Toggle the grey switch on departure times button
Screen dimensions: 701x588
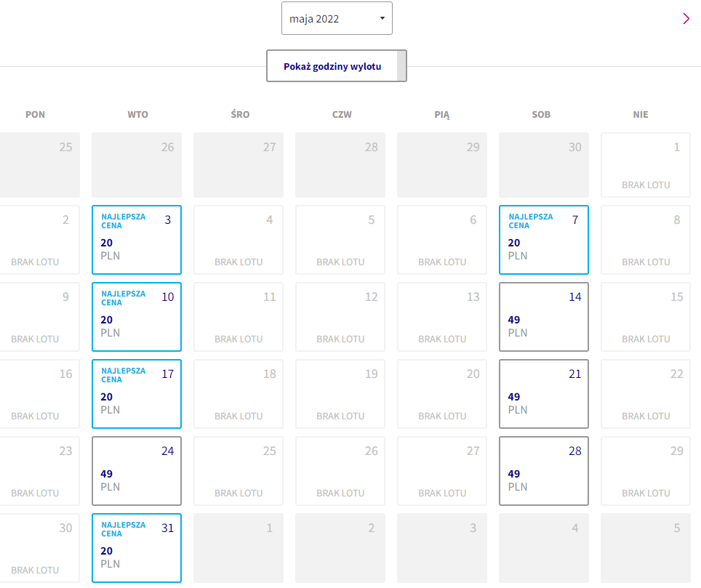point(401,66)
